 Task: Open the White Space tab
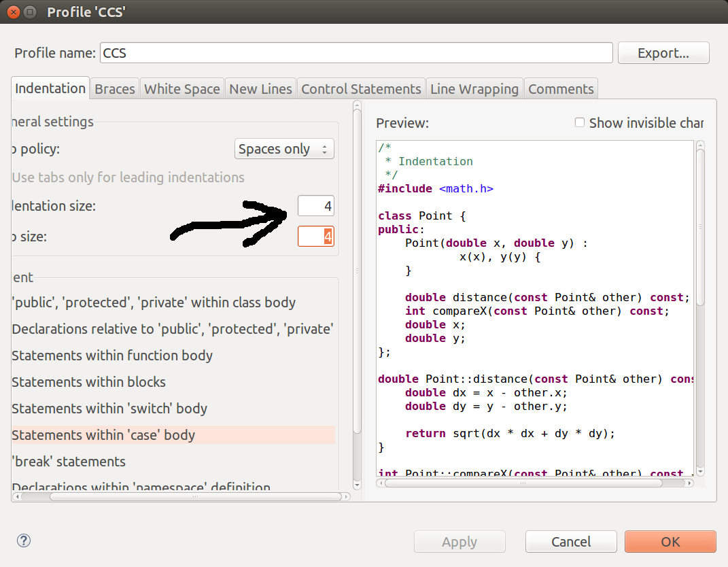[x=181, y=88]
